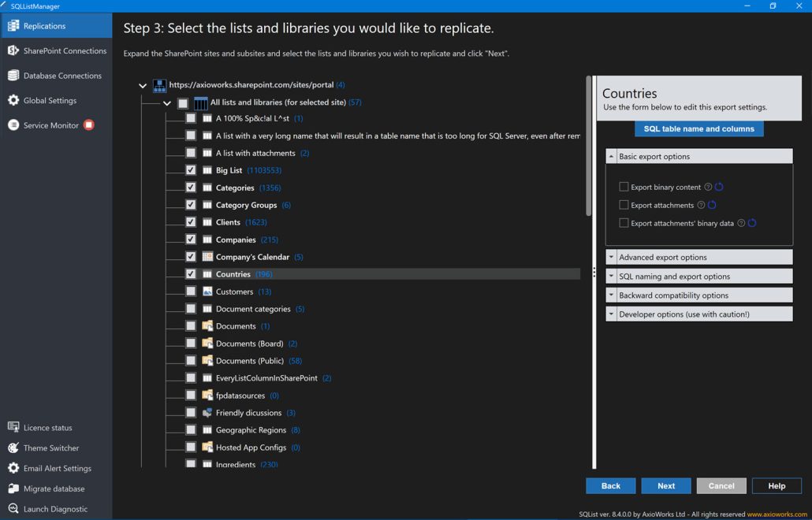Click the Friendly dicussions list icon
Viewport: 812px width, 520px height.
[207, 413]
